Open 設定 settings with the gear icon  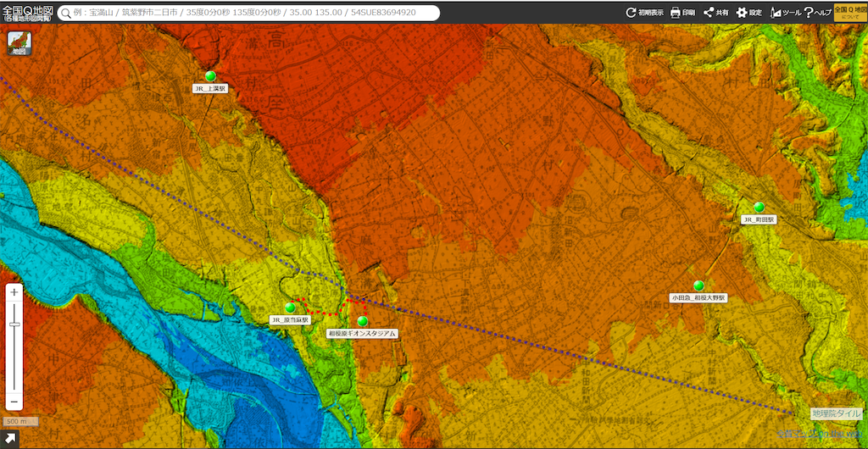tap(749, 12)
